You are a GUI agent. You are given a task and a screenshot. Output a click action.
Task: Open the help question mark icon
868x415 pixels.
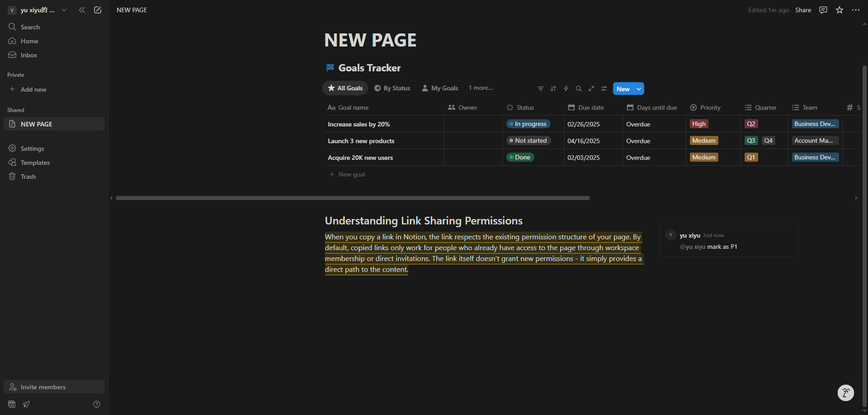click(97, 404)
